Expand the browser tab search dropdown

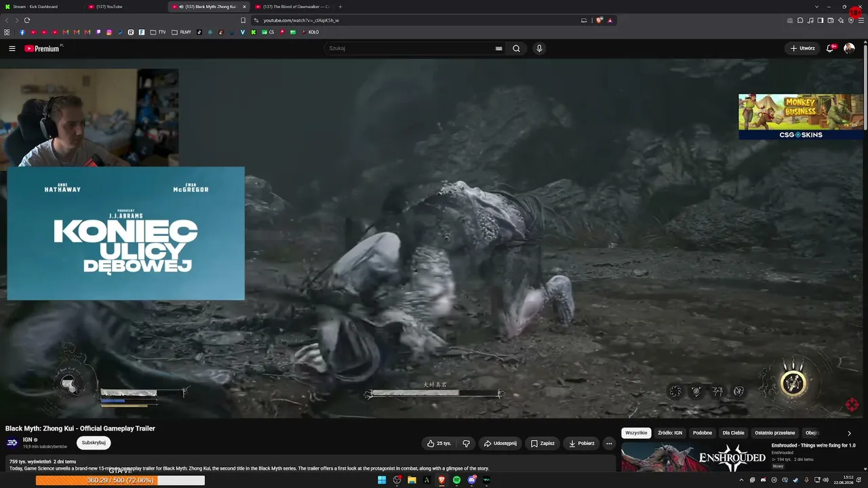816,7
